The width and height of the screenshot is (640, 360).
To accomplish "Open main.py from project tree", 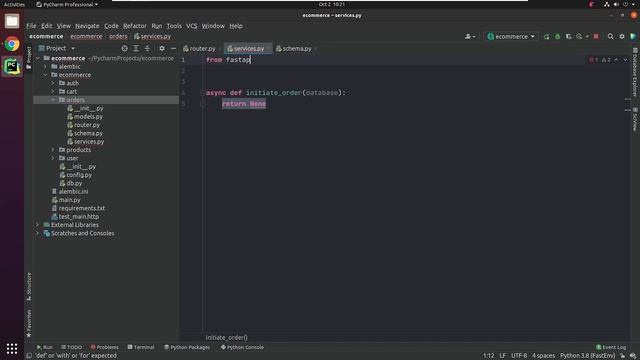I will click(x=69, y=200).
